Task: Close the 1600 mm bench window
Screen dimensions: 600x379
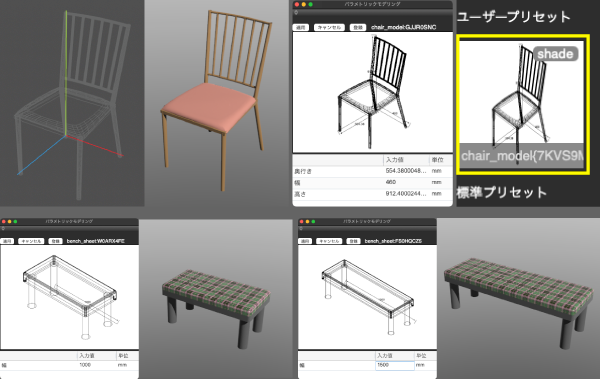Action: coord(302,221)
